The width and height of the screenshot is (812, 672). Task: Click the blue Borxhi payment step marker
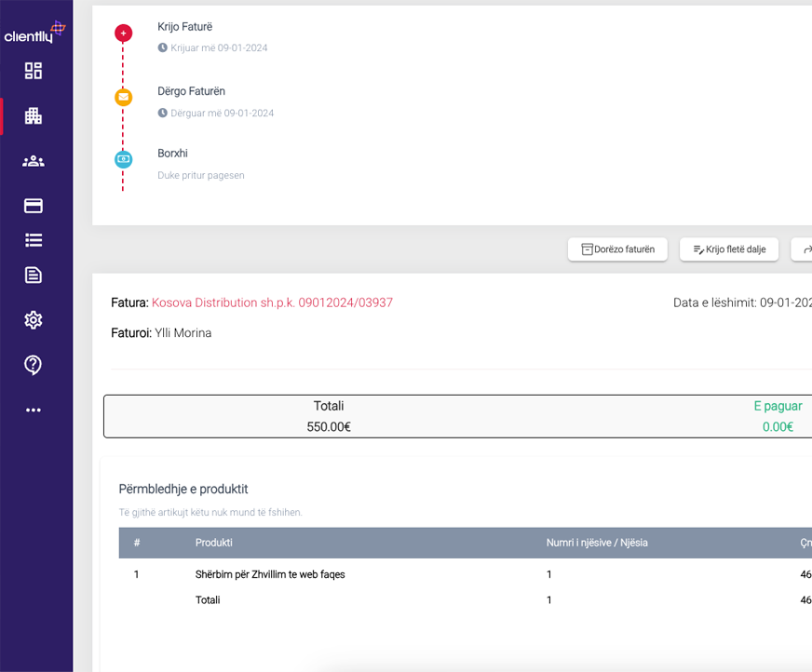(x=123, y=159)
